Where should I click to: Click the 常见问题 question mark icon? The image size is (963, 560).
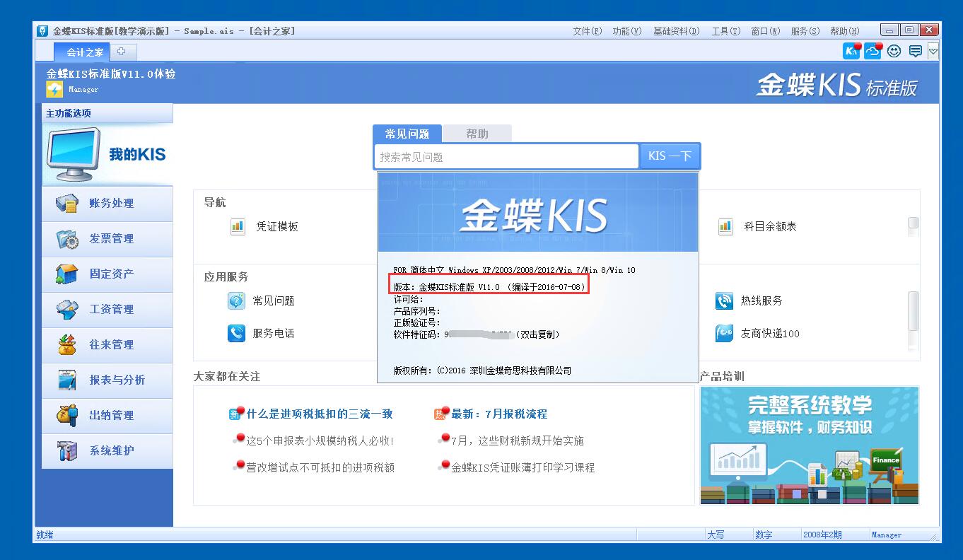click(236, 301)
